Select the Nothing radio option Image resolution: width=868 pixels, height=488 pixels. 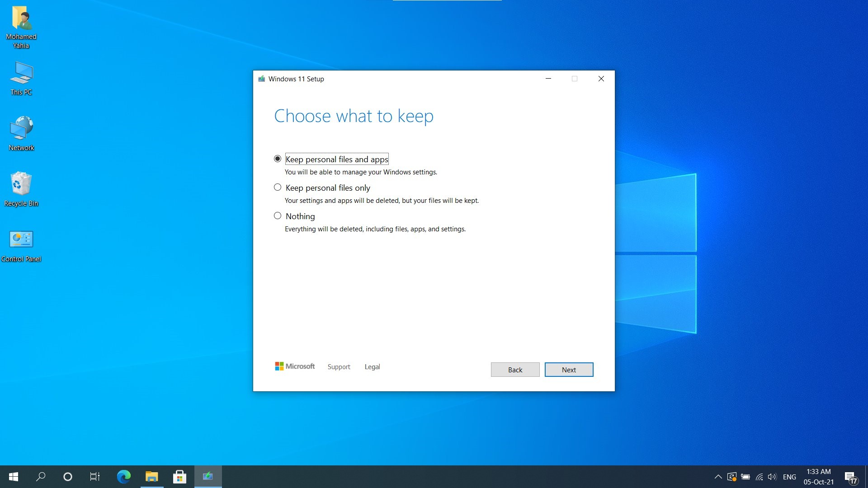pos(278,216)
